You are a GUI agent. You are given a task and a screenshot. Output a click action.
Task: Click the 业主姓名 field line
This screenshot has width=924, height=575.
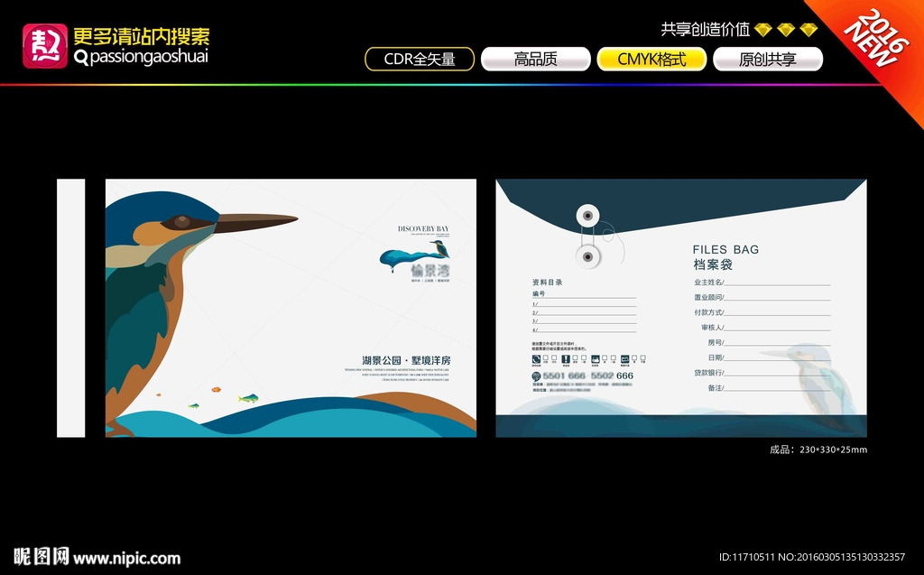pos(762,283)
